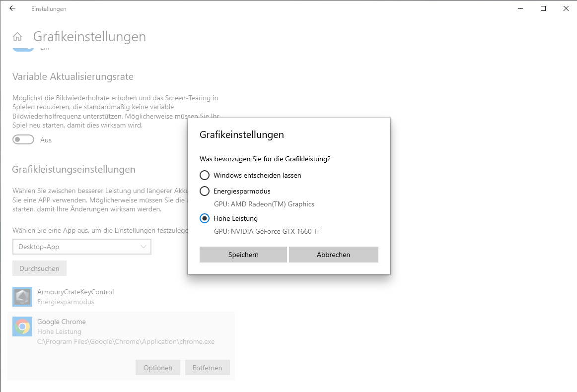The height and width of the screenshot is (392, 577).
Task: Select Windows entscheiden lassen option
Action: click(x=205, y=175)
